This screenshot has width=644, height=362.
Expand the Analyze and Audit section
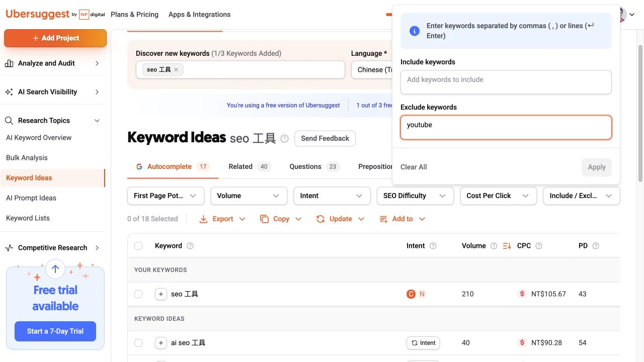97,63
